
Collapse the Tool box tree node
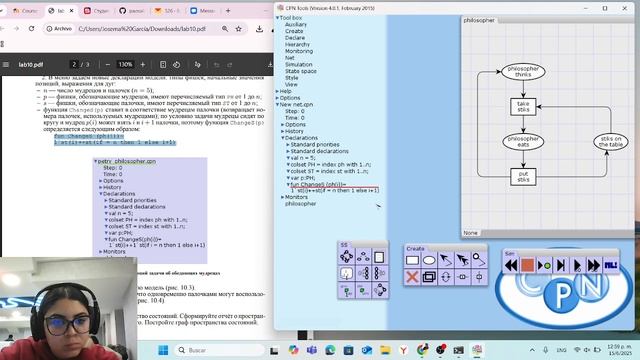pos(278,18)
